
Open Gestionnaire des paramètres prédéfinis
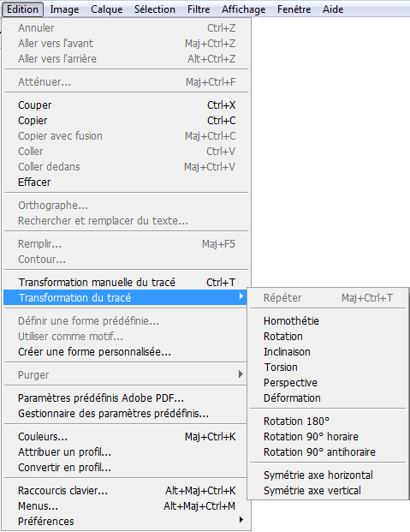click(x=126, y=414)
